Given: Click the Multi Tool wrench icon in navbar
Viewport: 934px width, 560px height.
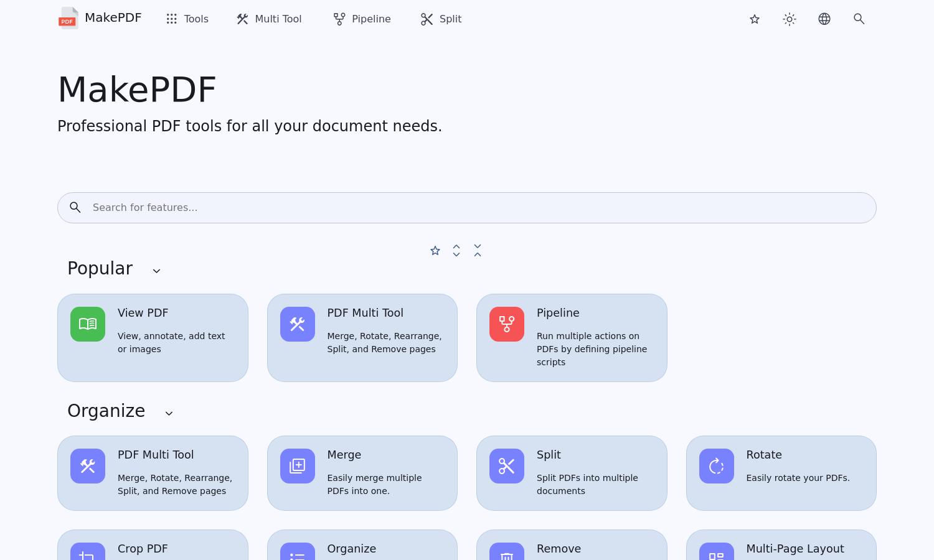Looking at the screenshot, I should click(243, 19).
